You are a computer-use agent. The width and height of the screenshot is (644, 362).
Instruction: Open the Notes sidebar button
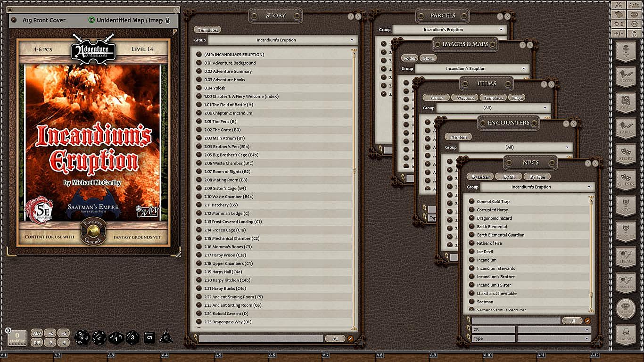coord(626,76)
